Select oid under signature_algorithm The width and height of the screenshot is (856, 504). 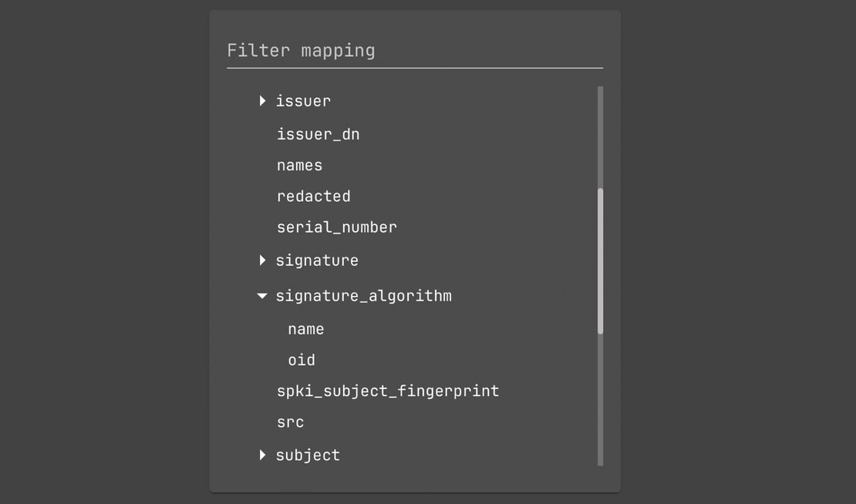(302, 360)
